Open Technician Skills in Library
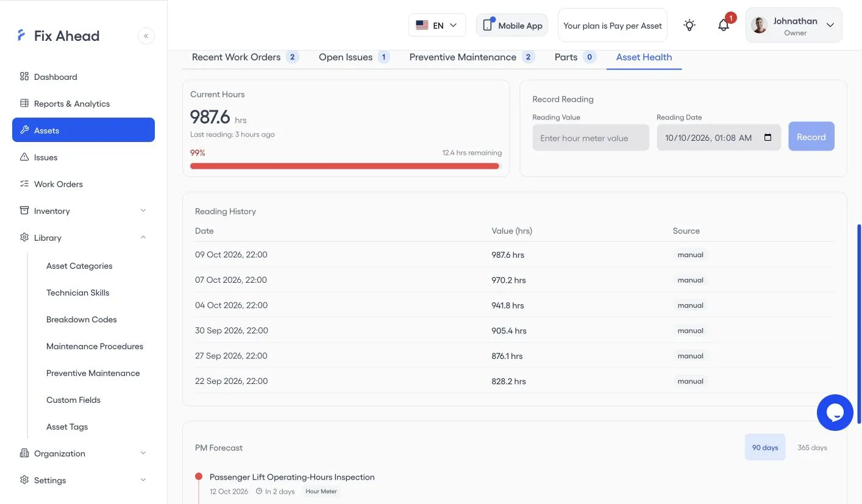This screenshot has height=504, width=862. pos(78,293)
